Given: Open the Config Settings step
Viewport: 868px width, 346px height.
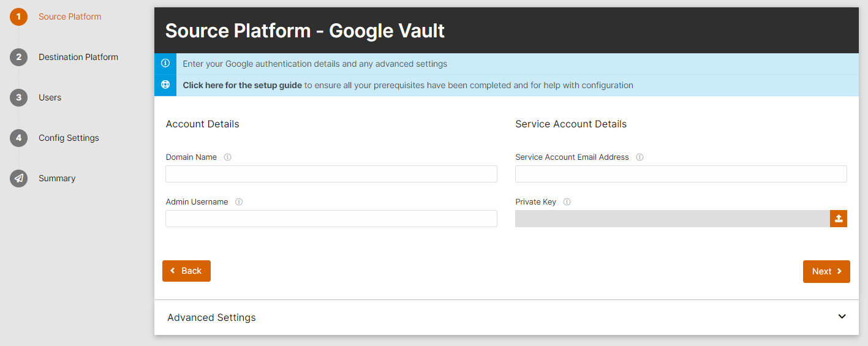Looking at the screenshot, I should pyautogui.click(x=69, y=138).
